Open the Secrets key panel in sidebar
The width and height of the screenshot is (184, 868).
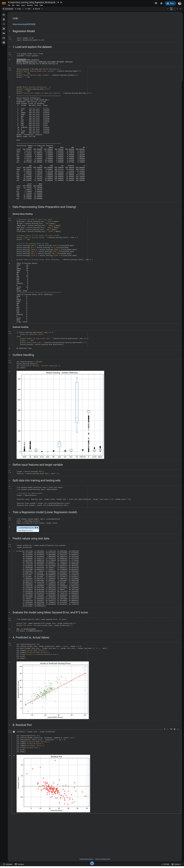[x=4, y=33]
